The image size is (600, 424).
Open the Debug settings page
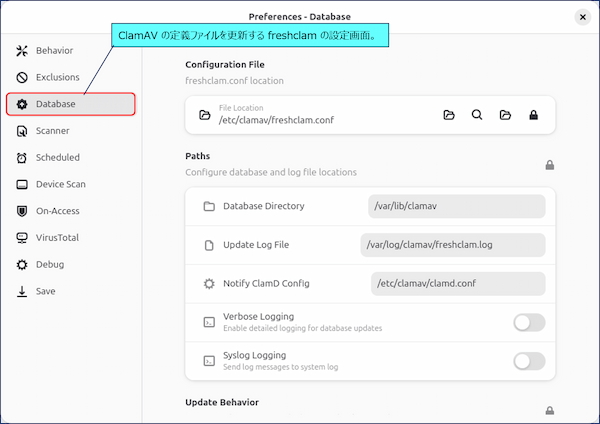click(71, 264)
